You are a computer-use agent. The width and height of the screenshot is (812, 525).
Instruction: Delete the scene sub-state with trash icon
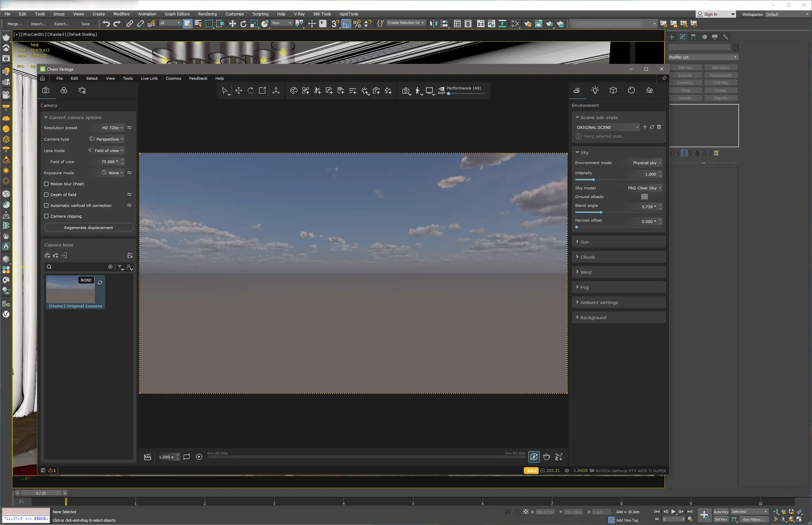tap(659, 127)
